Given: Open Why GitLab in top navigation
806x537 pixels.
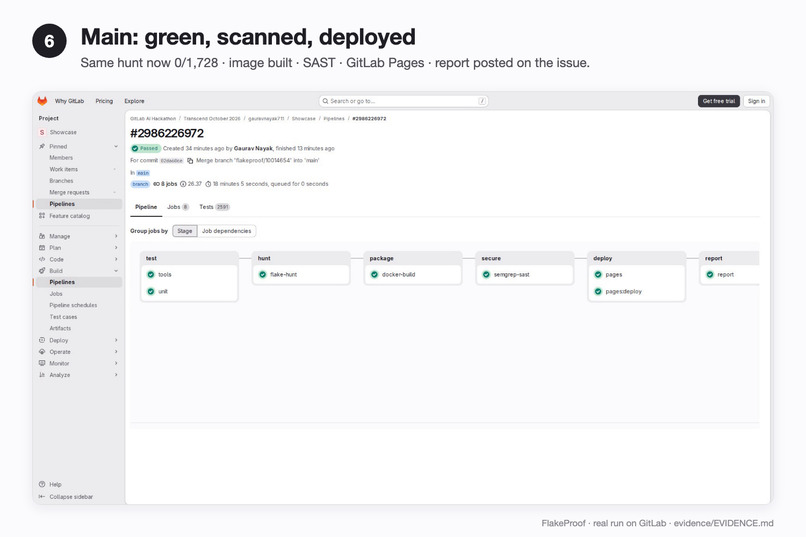Looking at the screenshot, I should click(69, 101).
